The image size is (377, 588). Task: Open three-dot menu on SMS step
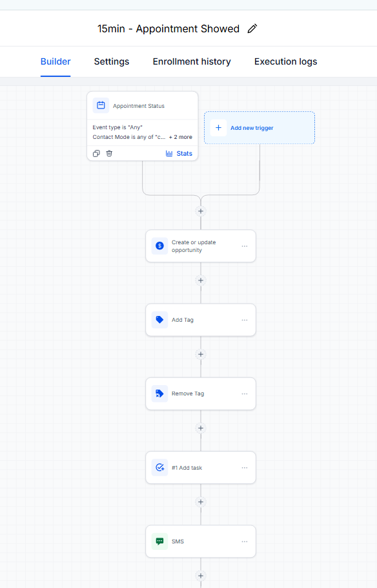tap(245, 542)
